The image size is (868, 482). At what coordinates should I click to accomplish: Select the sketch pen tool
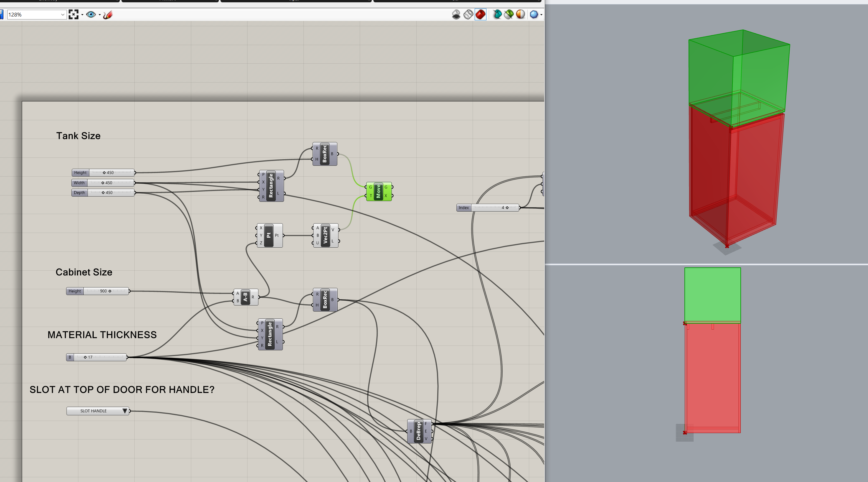(108, 14)
